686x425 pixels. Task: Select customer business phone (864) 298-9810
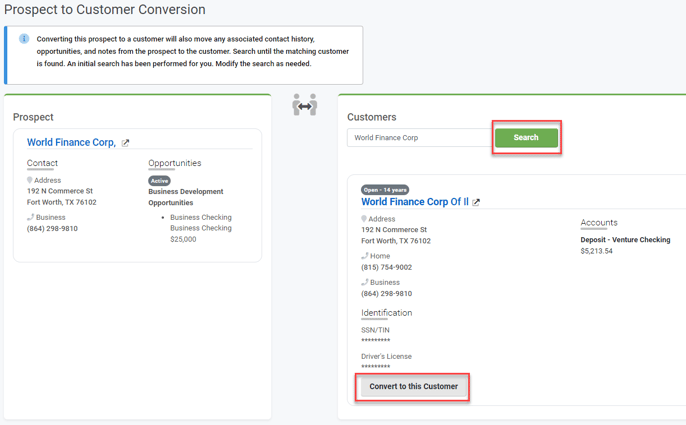click(x=386, y=294)
